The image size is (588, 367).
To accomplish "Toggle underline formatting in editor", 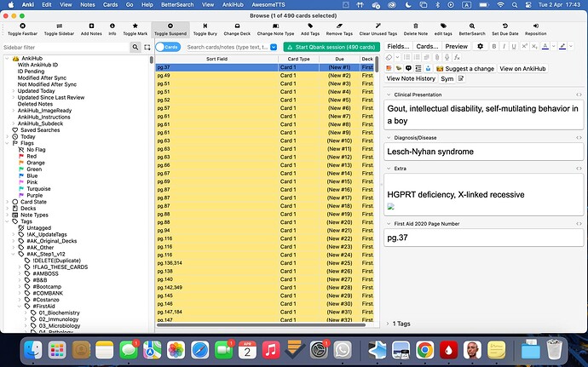I will tap(514, 47).
